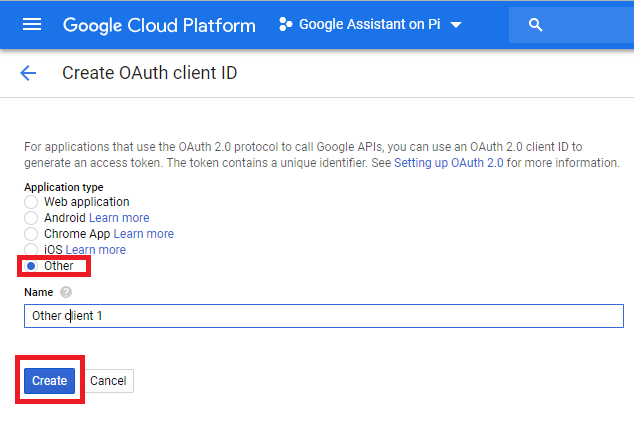Click the Create button

tap(49, 380)
